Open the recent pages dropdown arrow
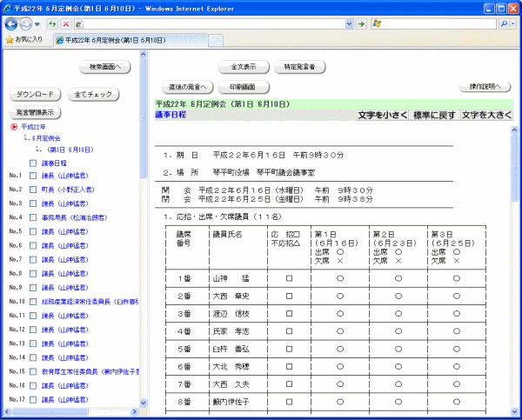The width and height of the screenshot is (522, 420). click(x=37, y=24)
